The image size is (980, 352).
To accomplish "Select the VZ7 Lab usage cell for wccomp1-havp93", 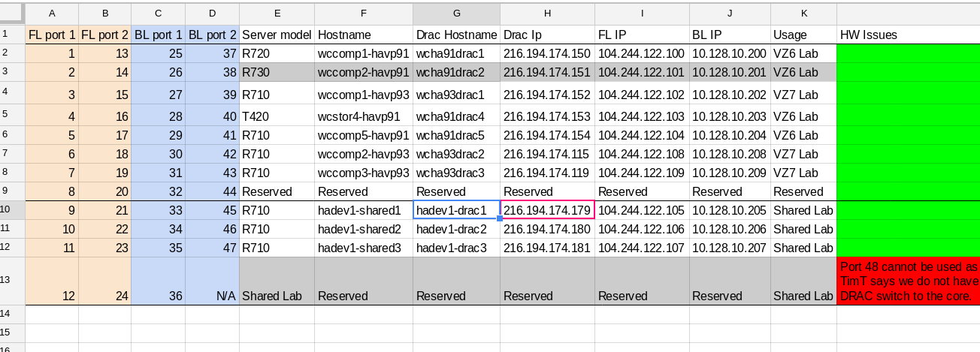I will (x=803, y=95).
